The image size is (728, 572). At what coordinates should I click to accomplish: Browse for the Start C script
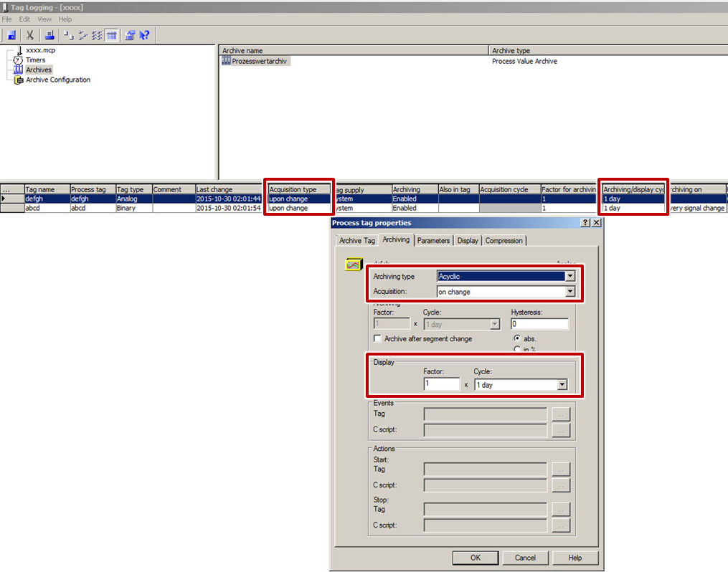coord(561,486)
